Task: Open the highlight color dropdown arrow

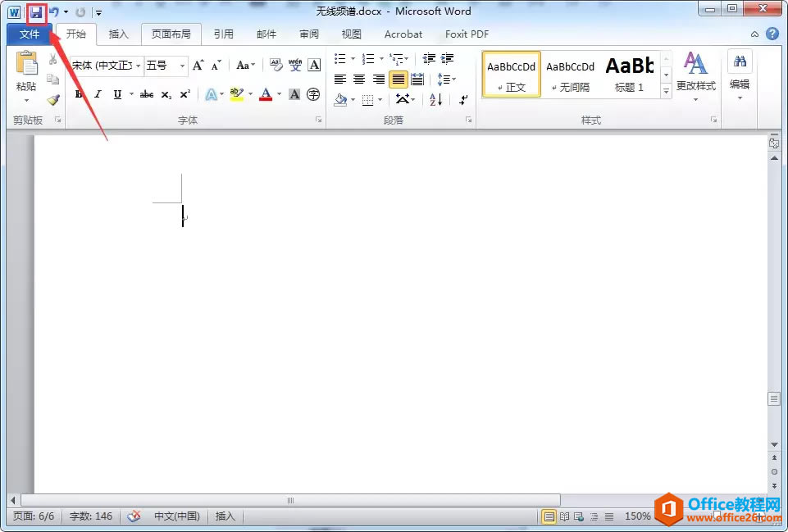Action: pos(250,94)
